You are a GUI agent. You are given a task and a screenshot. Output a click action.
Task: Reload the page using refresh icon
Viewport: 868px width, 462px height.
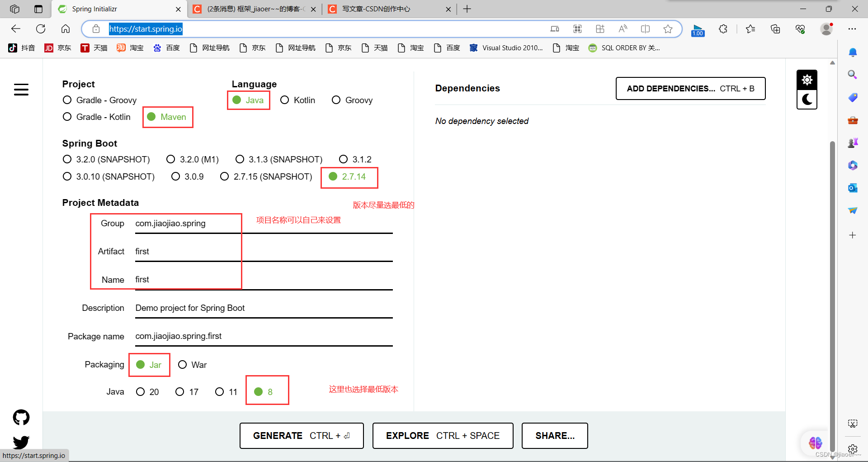41,29
